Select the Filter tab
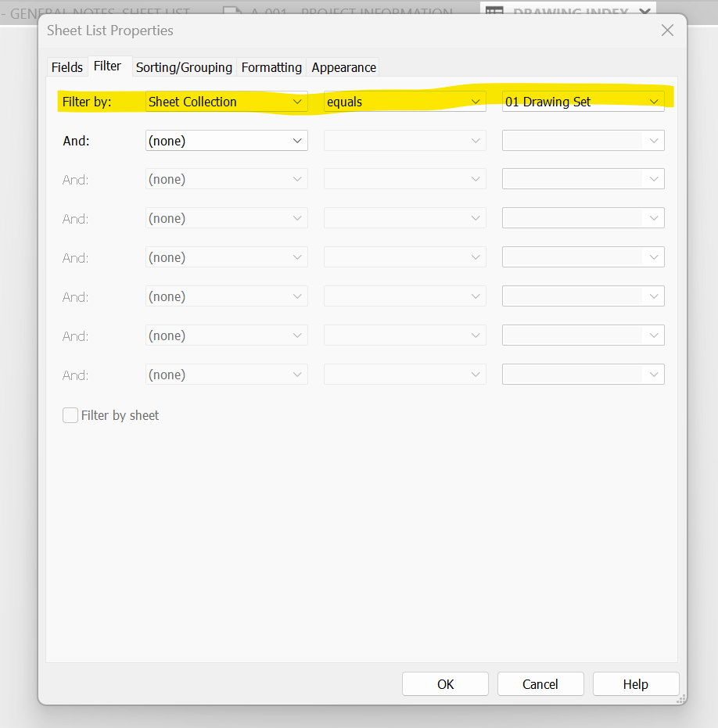 pyautogui.click(x=107, y=66)
